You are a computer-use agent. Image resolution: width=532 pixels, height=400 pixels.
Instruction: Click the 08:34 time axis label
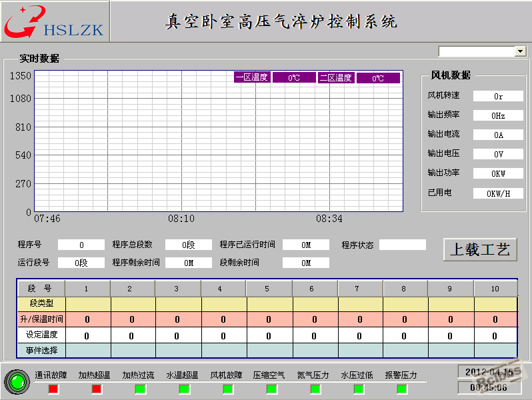[x=329, y=219]
